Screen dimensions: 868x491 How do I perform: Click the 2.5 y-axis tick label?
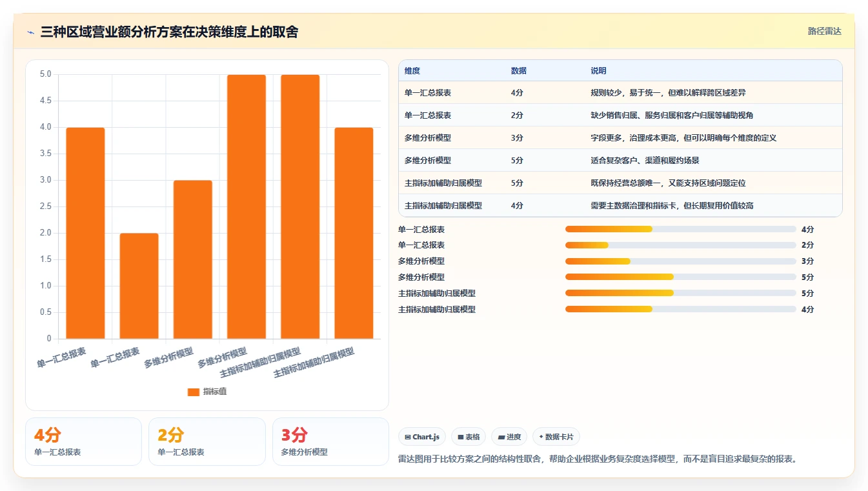(x=45, y=206)
